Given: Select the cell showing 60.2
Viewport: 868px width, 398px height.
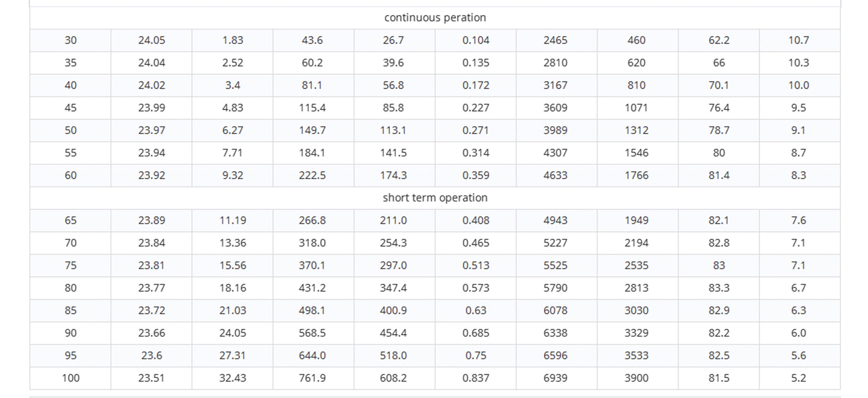Looking at the screenshot, I should 312,63.
